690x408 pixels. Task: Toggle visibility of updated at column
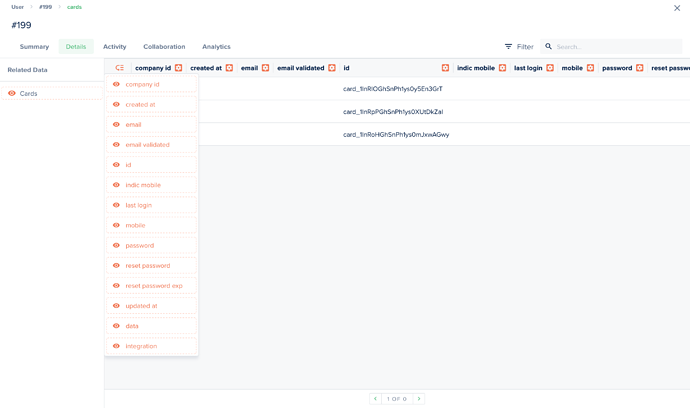point(116,306)
